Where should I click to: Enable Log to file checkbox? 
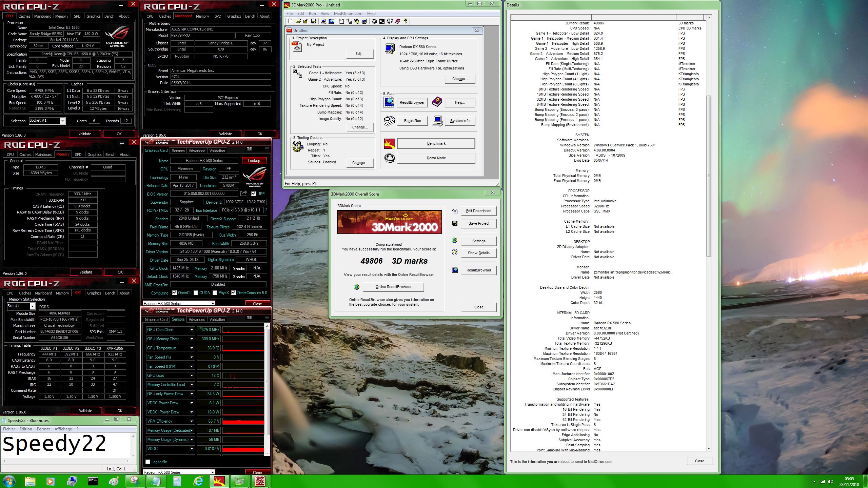(x=147, y=462)
